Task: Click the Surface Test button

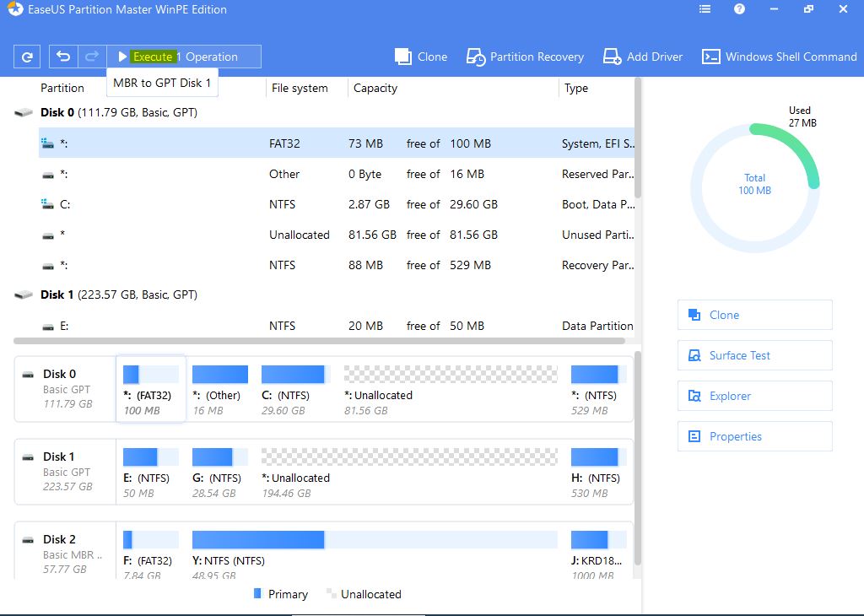Action: point(754,355)
